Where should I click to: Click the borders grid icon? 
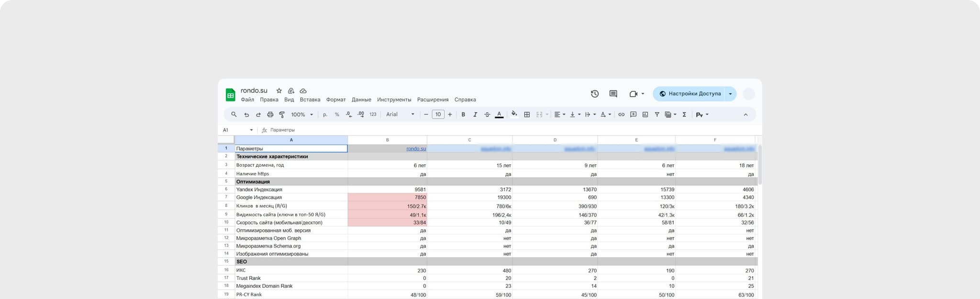(527, 115)
